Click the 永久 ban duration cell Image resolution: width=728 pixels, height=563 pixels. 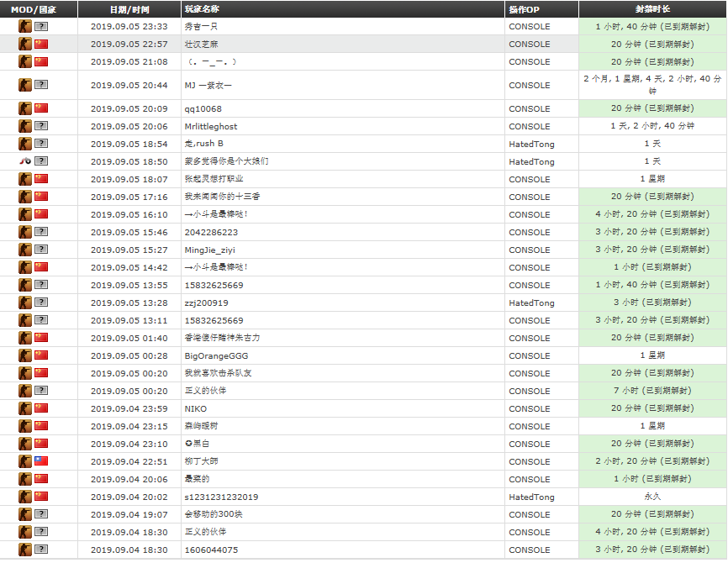tap(652, 497)
